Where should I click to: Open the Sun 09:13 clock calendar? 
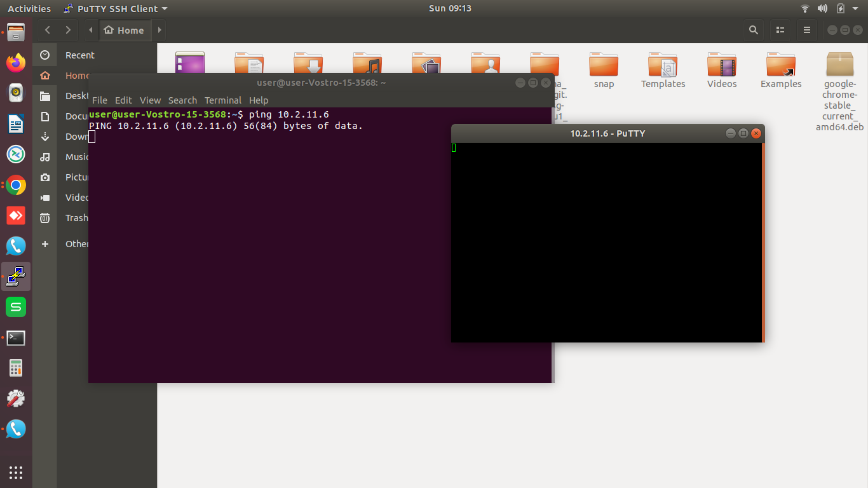(x=450, y=8)
